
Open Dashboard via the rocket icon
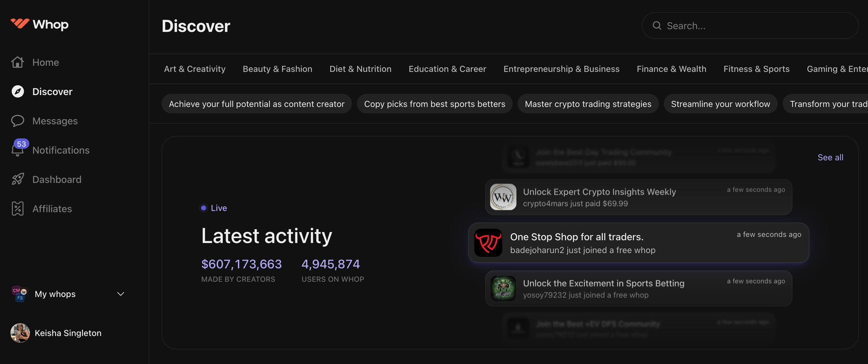click(x=17, y=179)
